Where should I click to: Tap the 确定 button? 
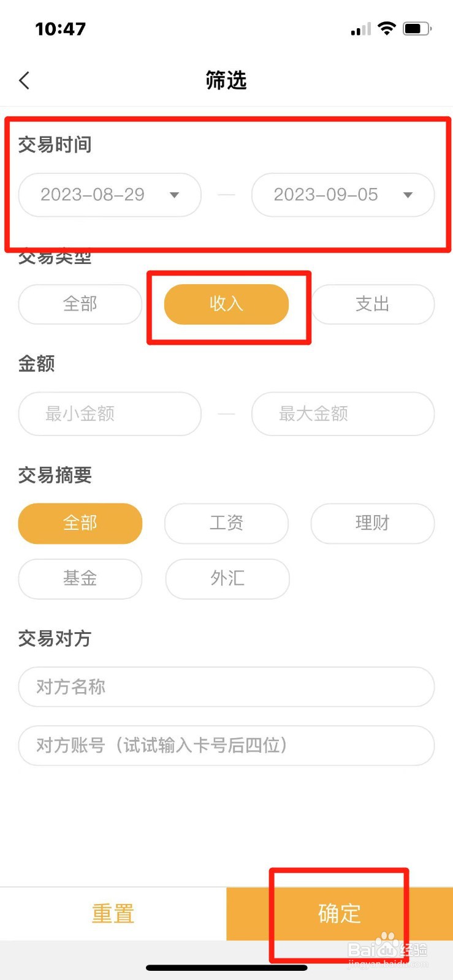(x=340, y=914)
